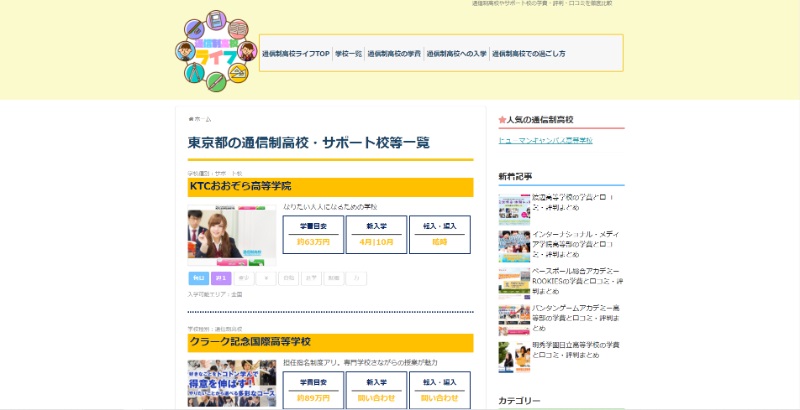Click the blue tag badge under KTCおおぞら
The height and width of the screenshot is (410, 800).
tap(198, 278)
